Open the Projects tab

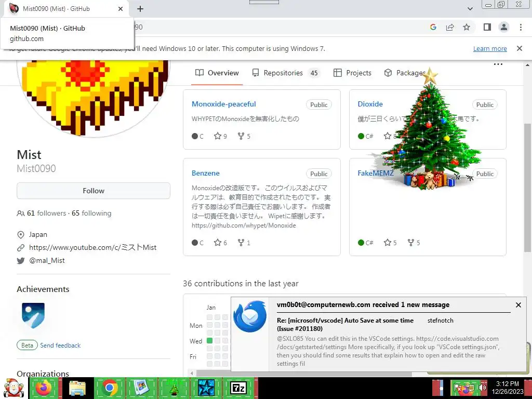pyautogui.click(x=353, y=73)
